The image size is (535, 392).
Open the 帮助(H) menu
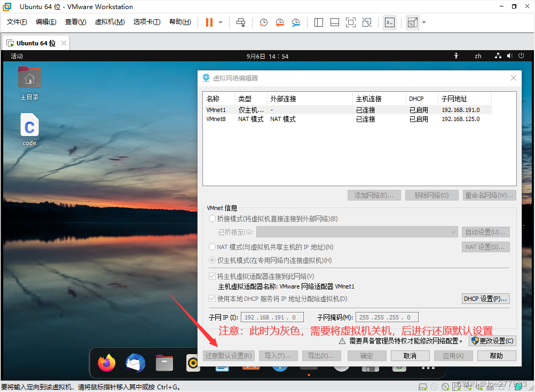pyautogui.click(x=180, y=22)
